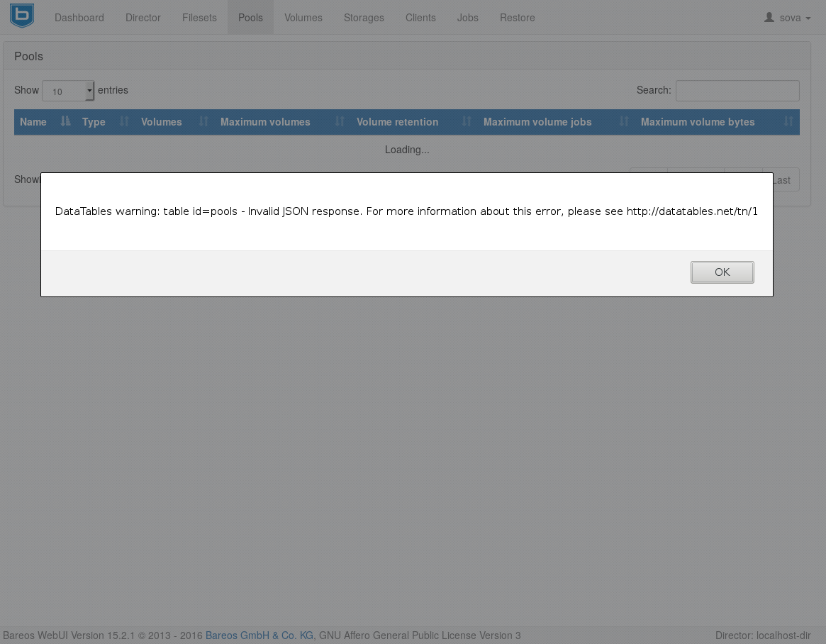Viewport: 826px width, 644px height.
Task: Click the user profile icon for sova
Action: point(769,17)
